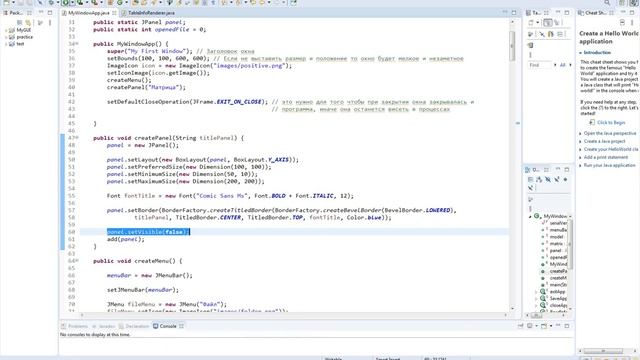
Task: Click line 60 panel.setVisible(false) in editor
Action: pyautogui.click(x=148, y=232)
